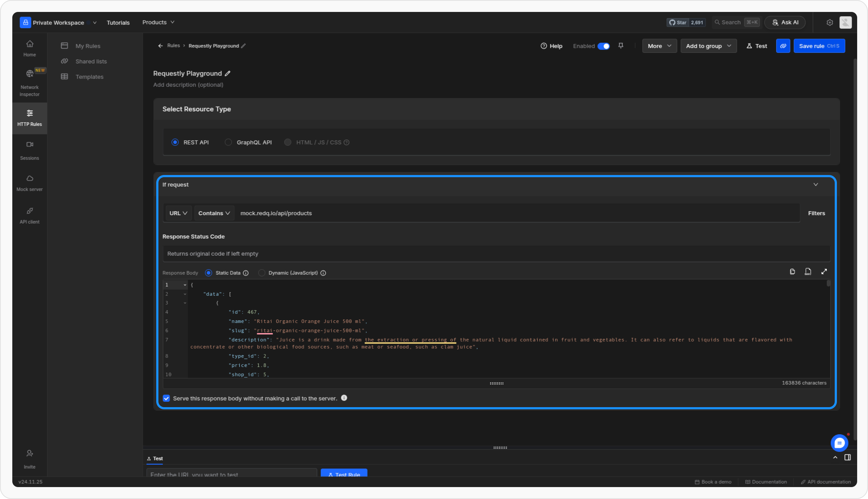
Task: Open the Mock server sidebar item
Action: (x=30, y=183)
